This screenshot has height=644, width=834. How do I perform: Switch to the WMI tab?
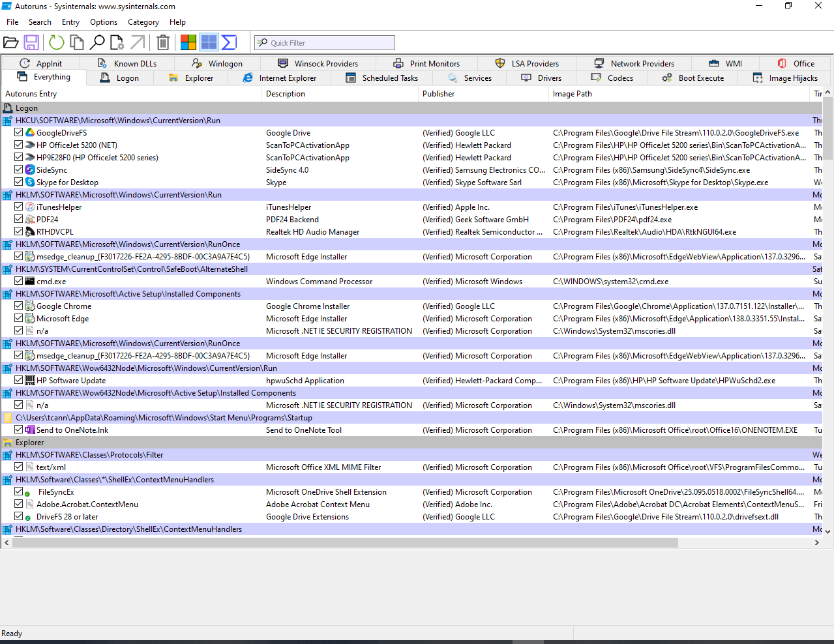[725, 63]
